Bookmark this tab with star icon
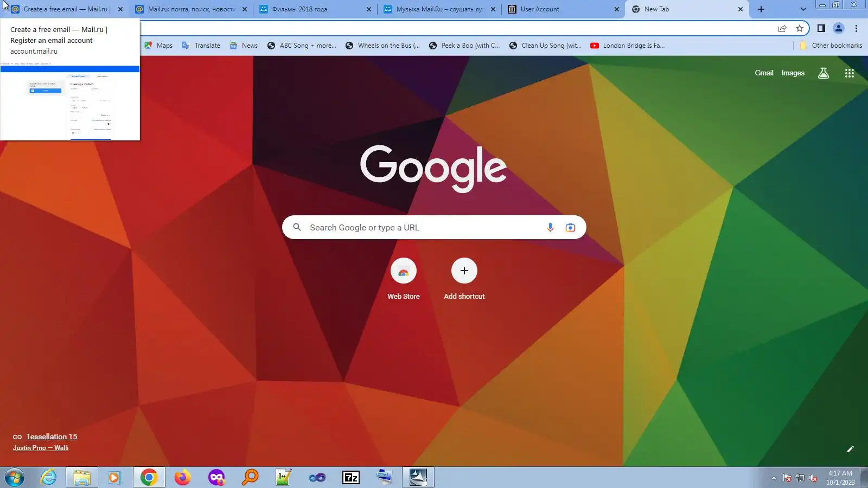The image size is (868, 488). click(800, 28)
